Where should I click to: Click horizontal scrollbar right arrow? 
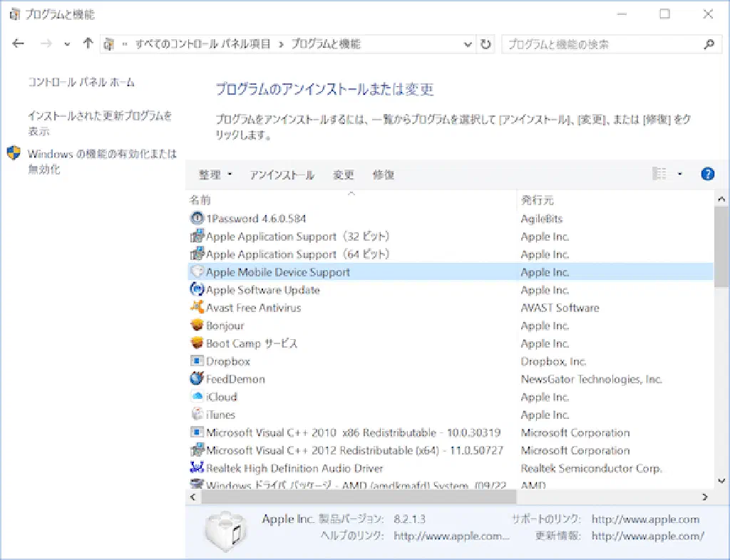pyautogui.click(x=705, y=497)
